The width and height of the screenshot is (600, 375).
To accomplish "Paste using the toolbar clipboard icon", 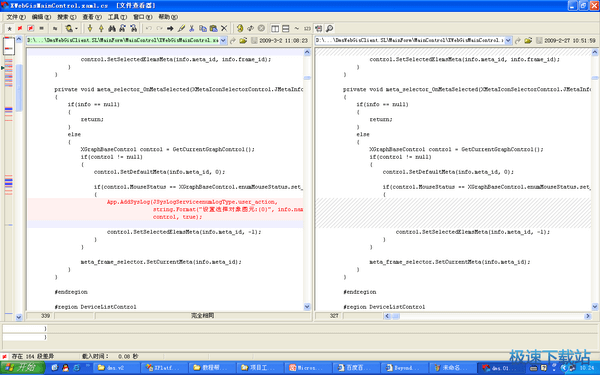I will [x=214, y=28].
